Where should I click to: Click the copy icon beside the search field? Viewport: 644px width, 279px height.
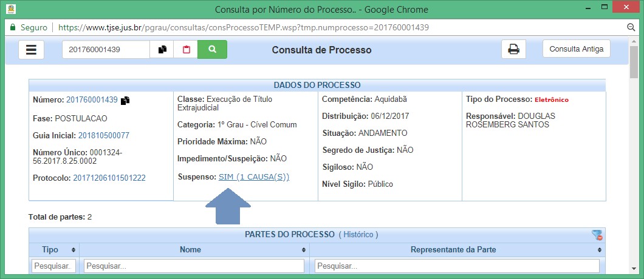162,50
